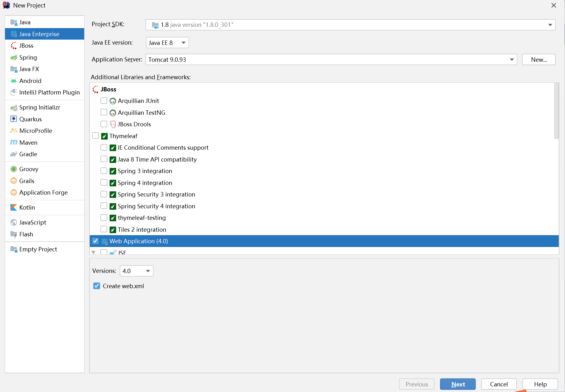
Task: Tick Spring 3 integration checkbox
Action: (x=104, y=171)
